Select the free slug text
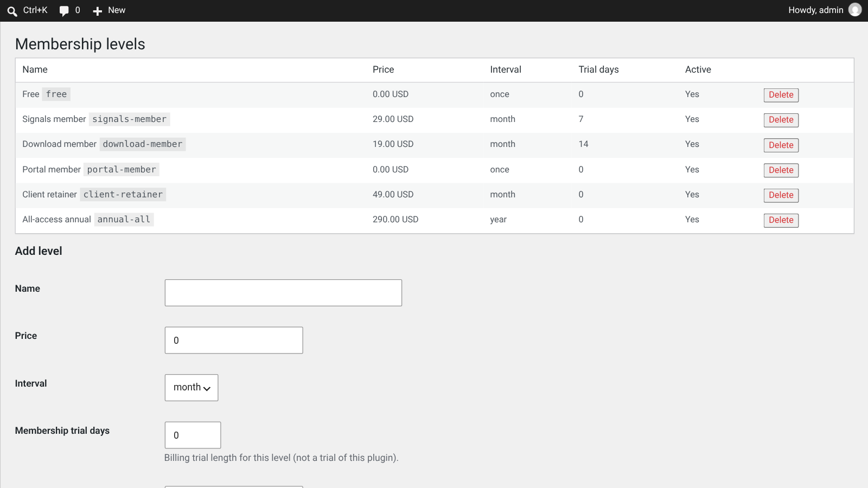The width and height of the screenshot is (868, 488). pos(56,94)
